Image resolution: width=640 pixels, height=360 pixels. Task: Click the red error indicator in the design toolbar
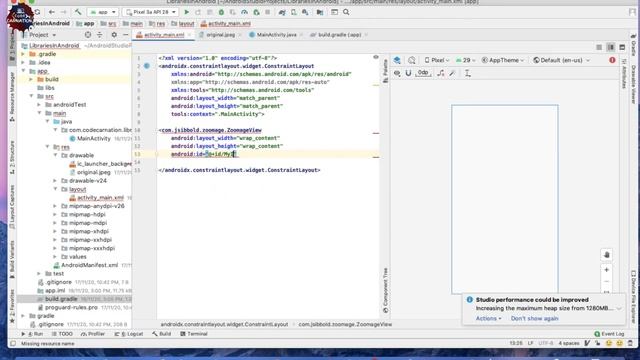tap(612, 60)
